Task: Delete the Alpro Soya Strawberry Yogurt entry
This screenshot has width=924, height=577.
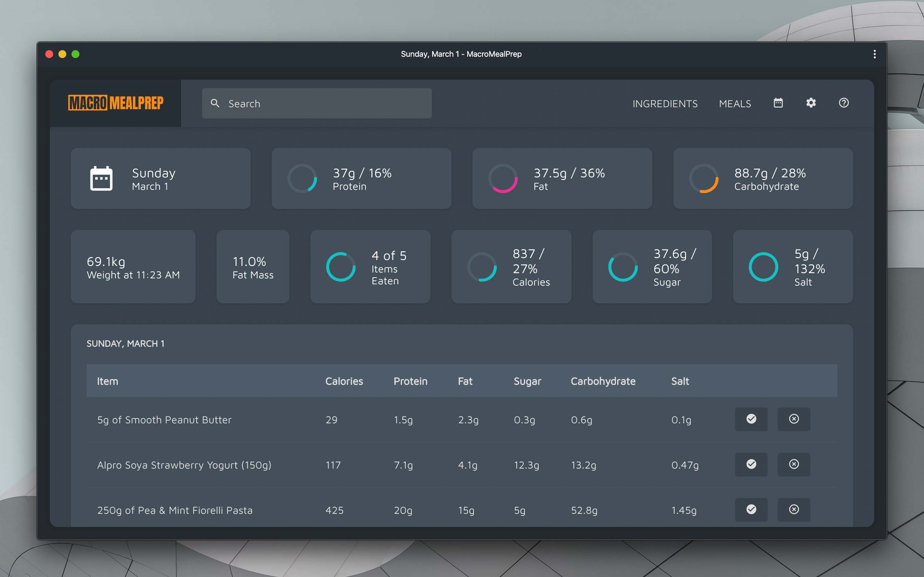Action: [793, 464]
